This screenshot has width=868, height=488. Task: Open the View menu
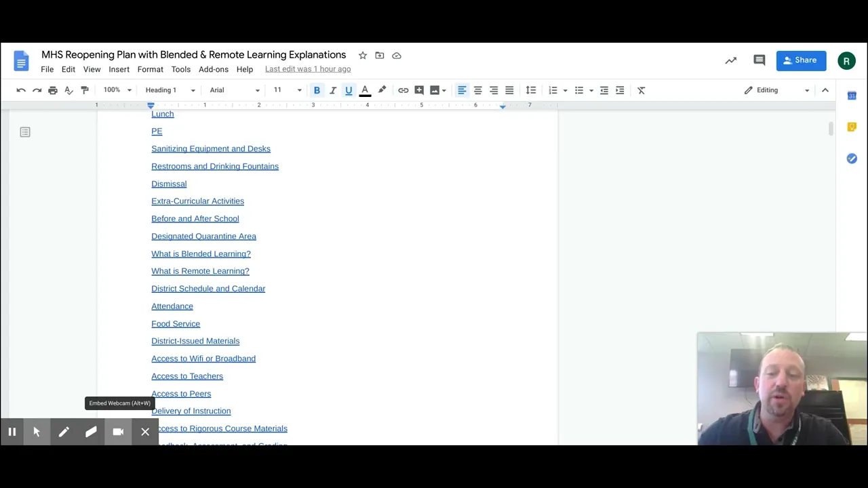(x=92, y=69)
